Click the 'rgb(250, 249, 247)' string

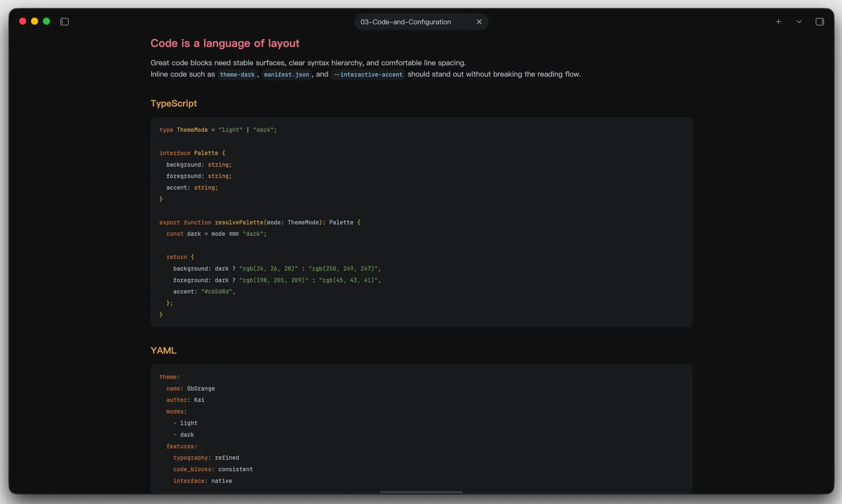coord(343,268)
